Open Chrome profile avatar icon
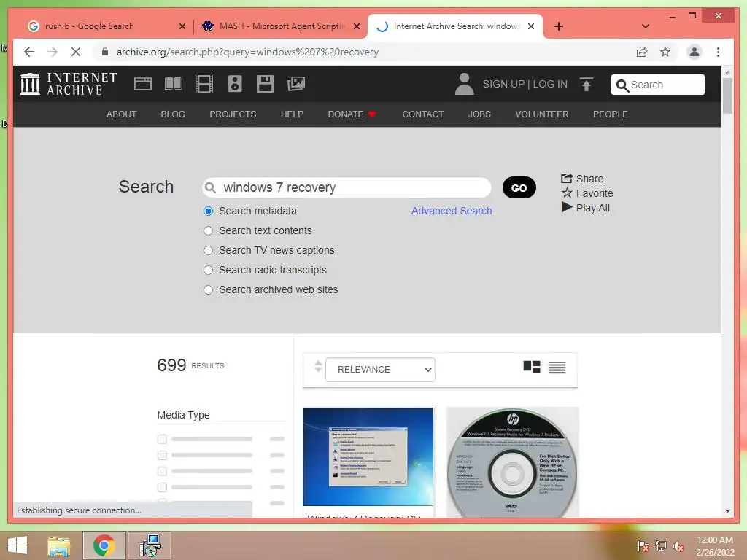The height and width of the screenshot is (560, 747). (x=694, y=52)
